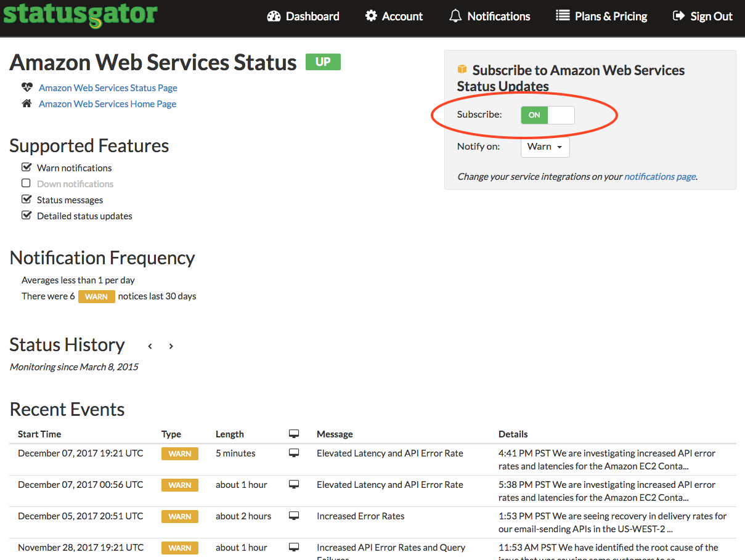Click the Start Time column header

pos(39,434)
